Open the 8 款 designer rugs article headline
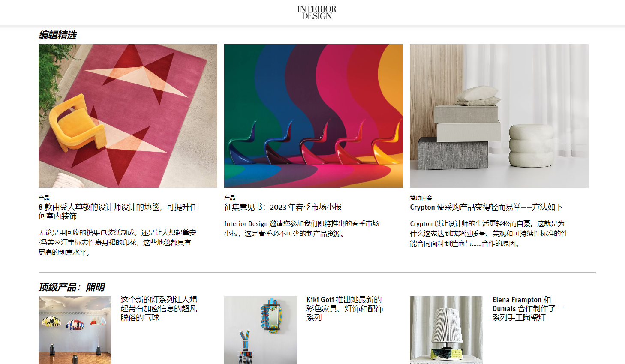 118,211
